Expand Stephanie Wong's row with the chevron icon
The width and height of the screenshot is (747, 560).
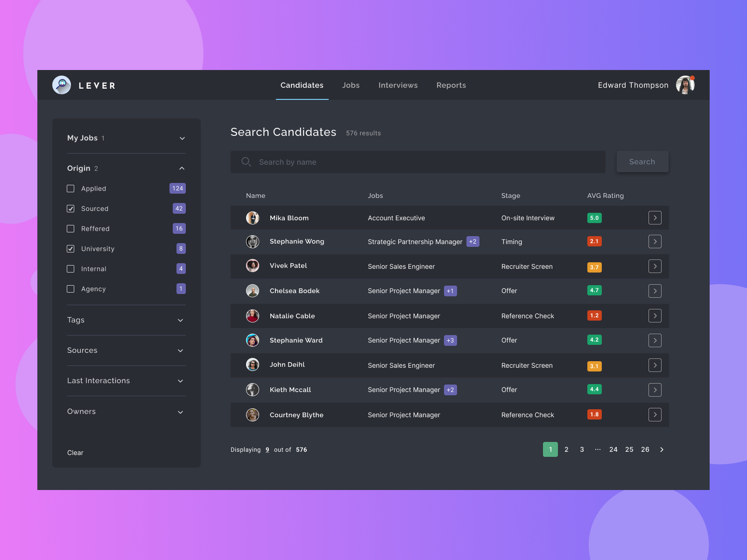pyautogui.click(x=655, y=242)
